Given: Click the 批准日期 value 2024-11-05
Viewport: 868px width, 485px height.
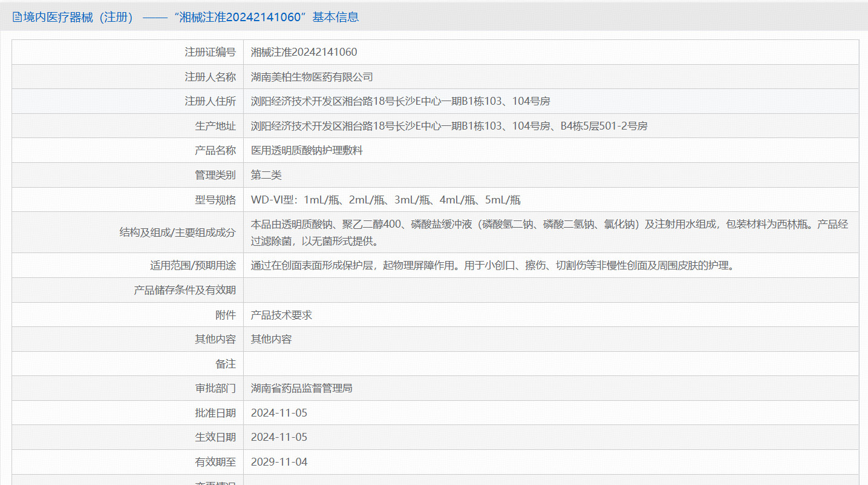Looking at the screenshot, I should pyautogui.click(x=279, y=412).
